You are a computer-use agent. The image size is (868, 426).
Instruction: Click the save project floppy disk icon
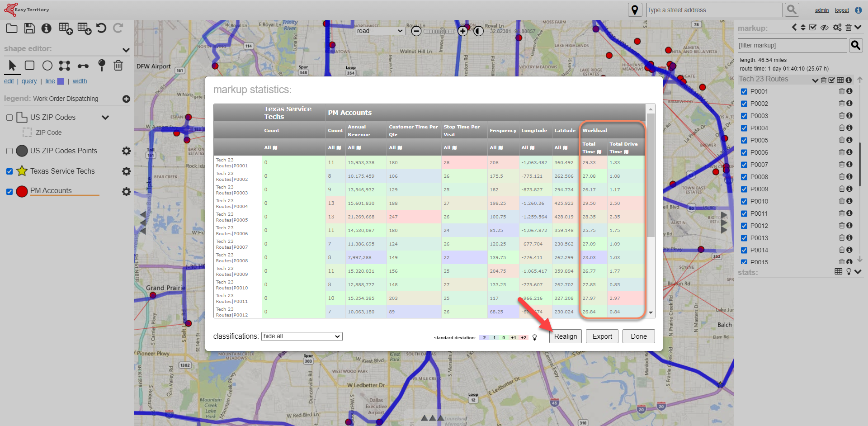tap(29, 28)
